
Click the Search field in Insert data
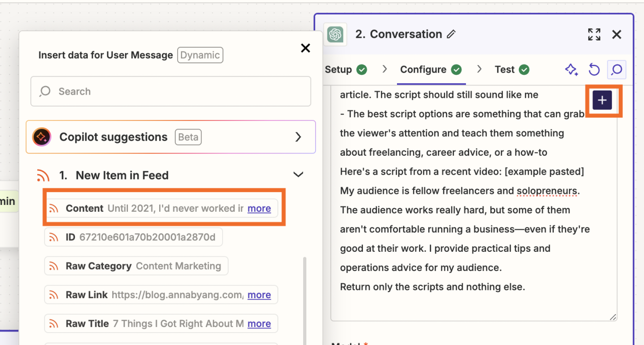(x=171, y=91)
